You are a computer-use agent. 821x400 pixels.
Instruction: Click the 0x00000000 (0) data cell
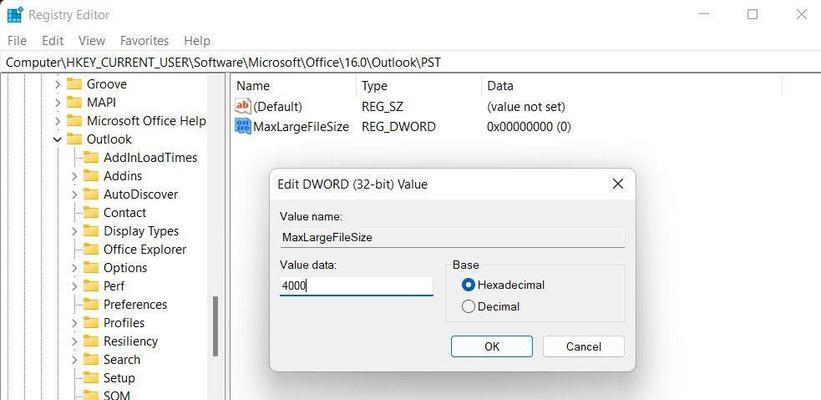(529, 126)
